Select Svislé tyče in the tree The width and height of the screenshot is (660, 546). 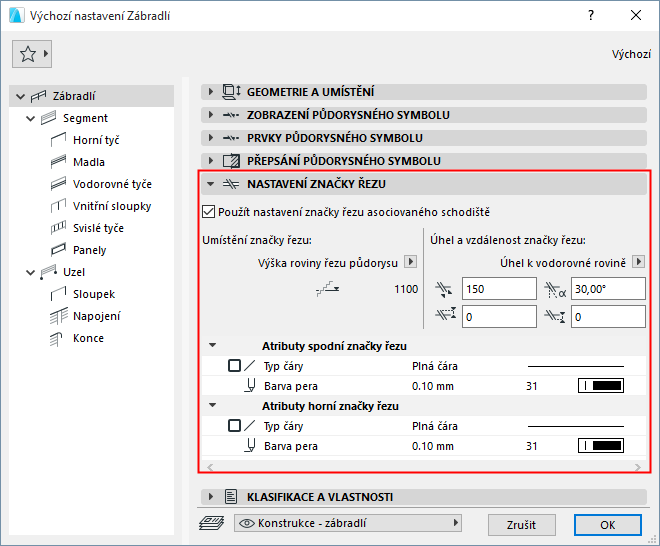point(98,228)
